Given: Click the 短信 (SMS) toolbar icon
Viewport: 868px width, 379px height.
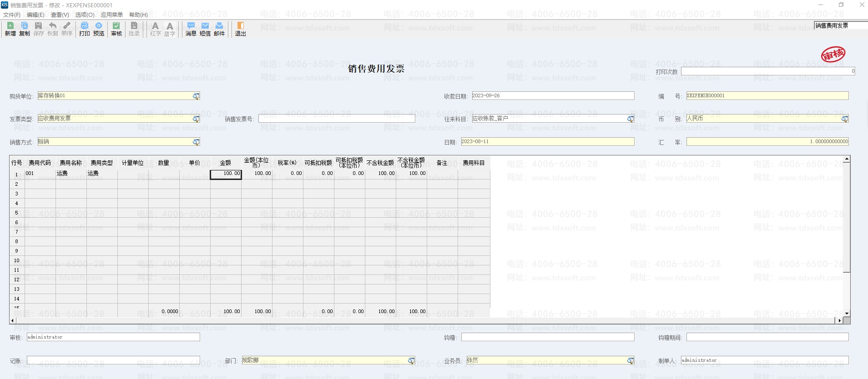Looking at the screenshot, I should (x=205, y=29).
